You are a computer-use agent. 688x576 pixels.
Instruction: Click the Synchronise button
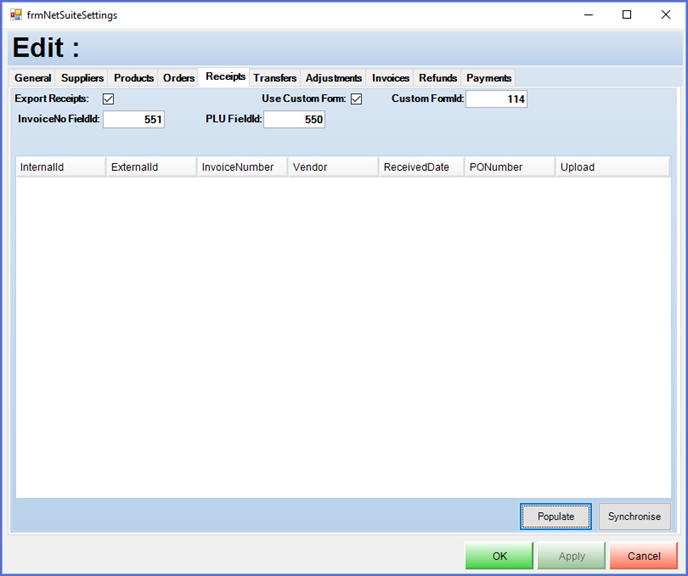[x=634, y=516]
